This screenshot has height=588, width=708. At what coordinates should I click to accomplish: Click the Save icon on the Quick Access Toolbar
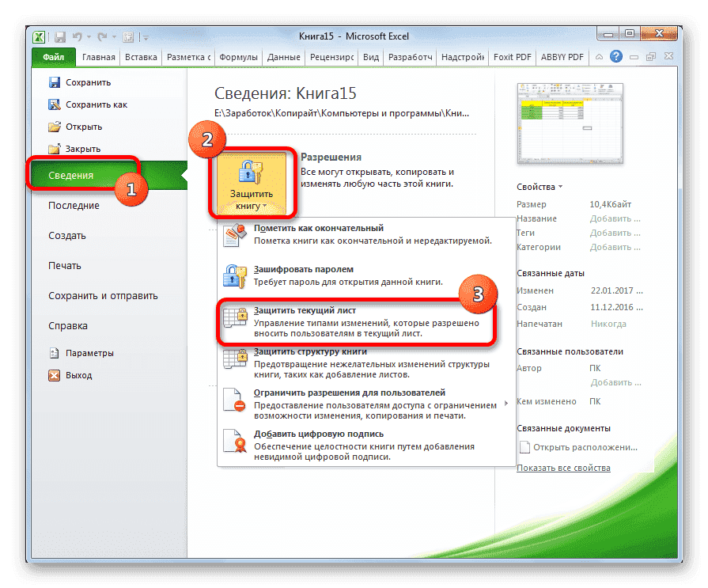tap(59, 36)
